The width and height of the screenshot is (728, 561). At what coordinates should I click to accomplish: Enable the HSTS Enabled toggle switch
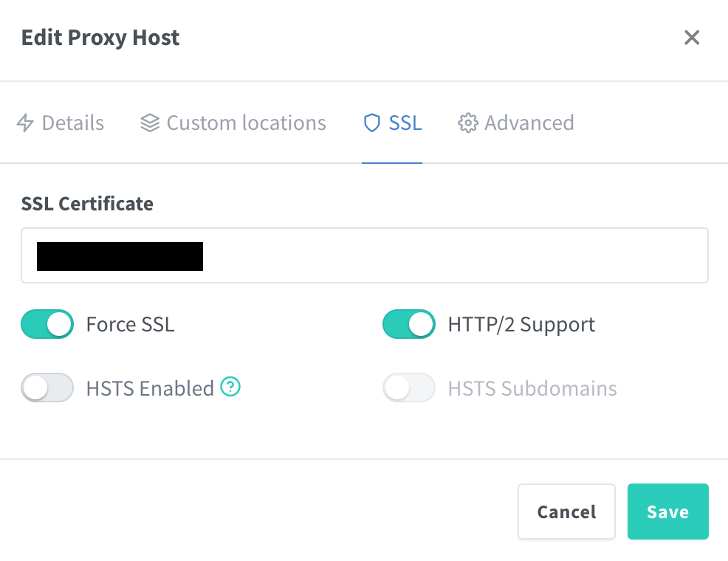[x=47, y=388]
